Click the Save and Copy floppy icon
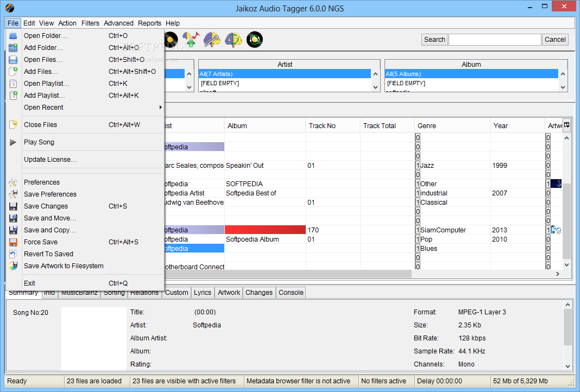 pyautogui.click(x=13, y=230)
